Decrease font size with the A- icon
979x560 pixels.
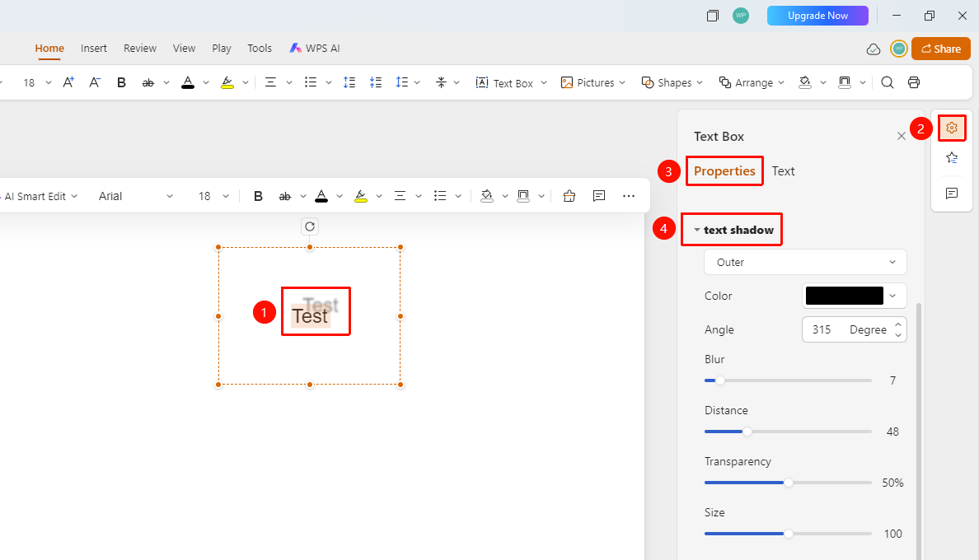pos(95,82)
